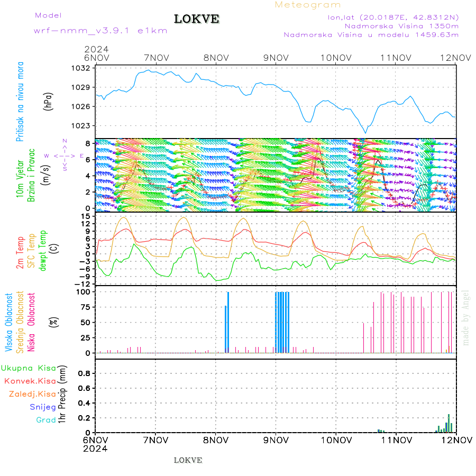Click the blue 'Visoka Oblacnost' label
476x476 pixels.
tap(8, 323)
